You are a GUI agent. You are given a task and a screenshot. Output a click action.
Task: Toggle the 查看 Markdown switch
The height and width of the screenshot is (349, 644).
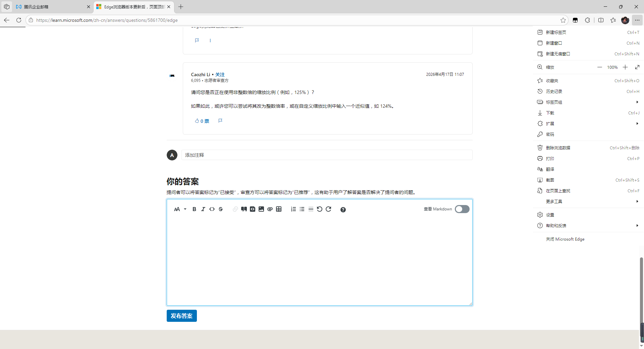(x=462, y=209)
